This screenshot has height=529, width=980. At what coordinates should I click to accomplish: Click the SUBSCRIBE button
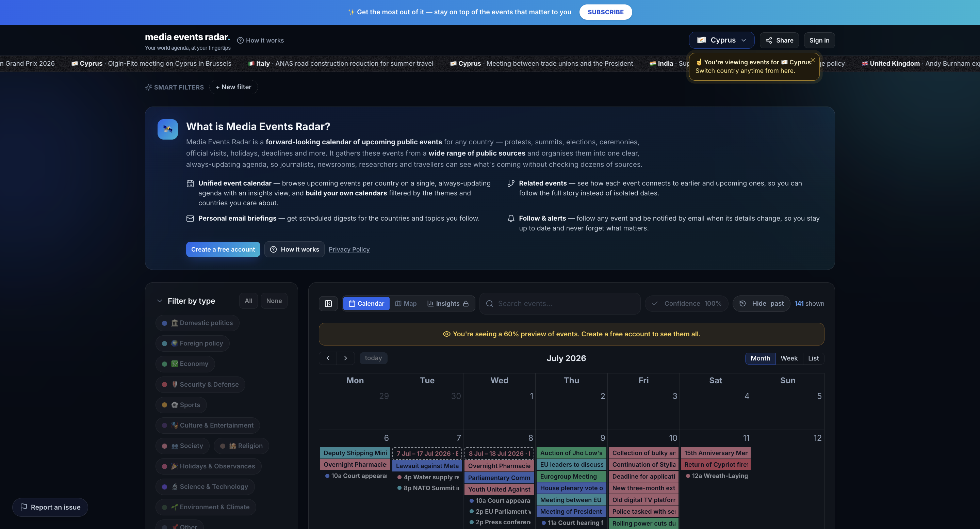tap(606, 12)
